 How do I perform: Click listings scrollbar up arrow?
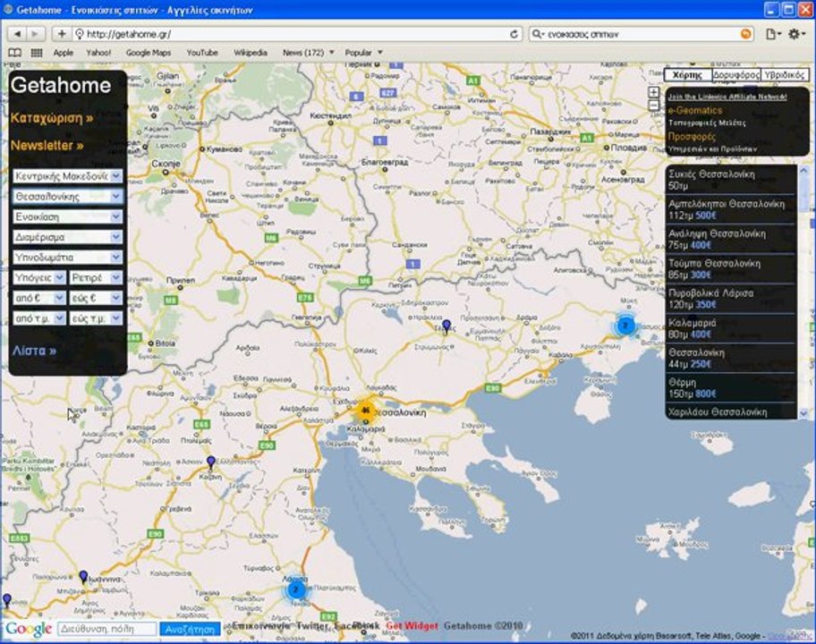[803, 171]
